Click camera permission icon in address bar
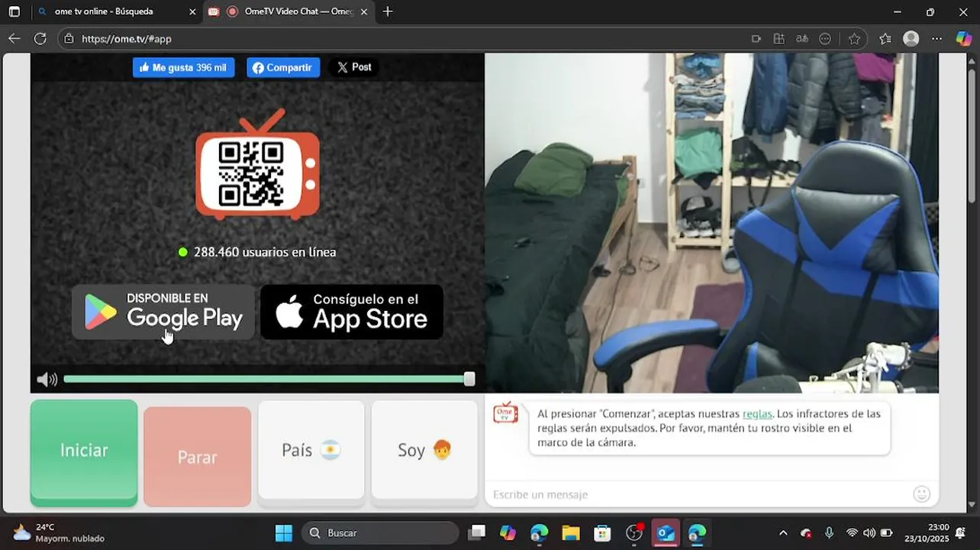Viewport: 980px width, 550px height. point(756,39)
